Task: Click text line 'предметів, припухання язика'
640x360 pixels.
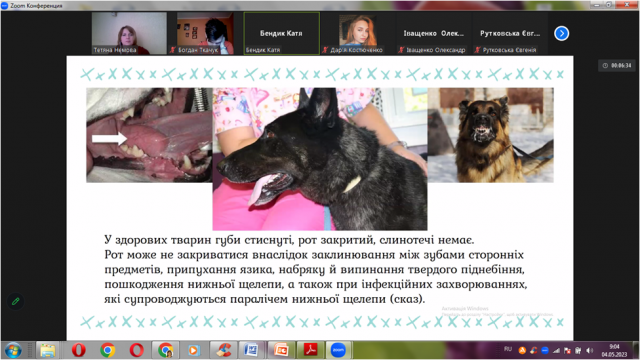Action: point(314,270)
